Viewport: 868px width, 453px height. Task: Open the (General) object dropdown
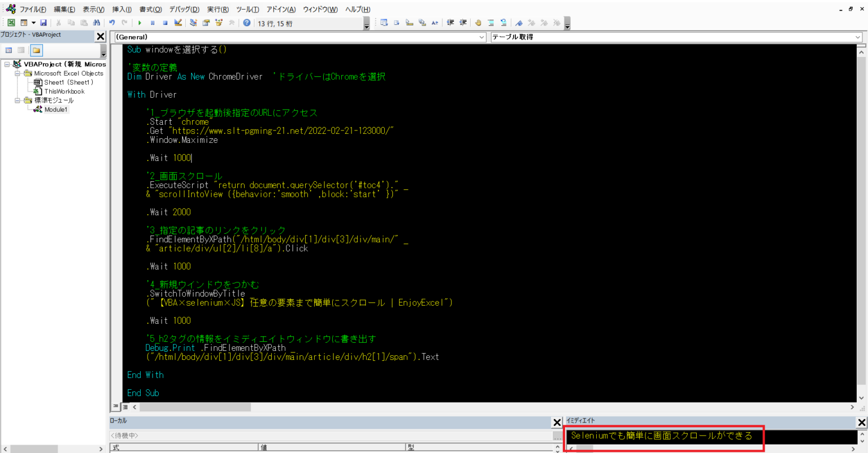tap(481, 36)
